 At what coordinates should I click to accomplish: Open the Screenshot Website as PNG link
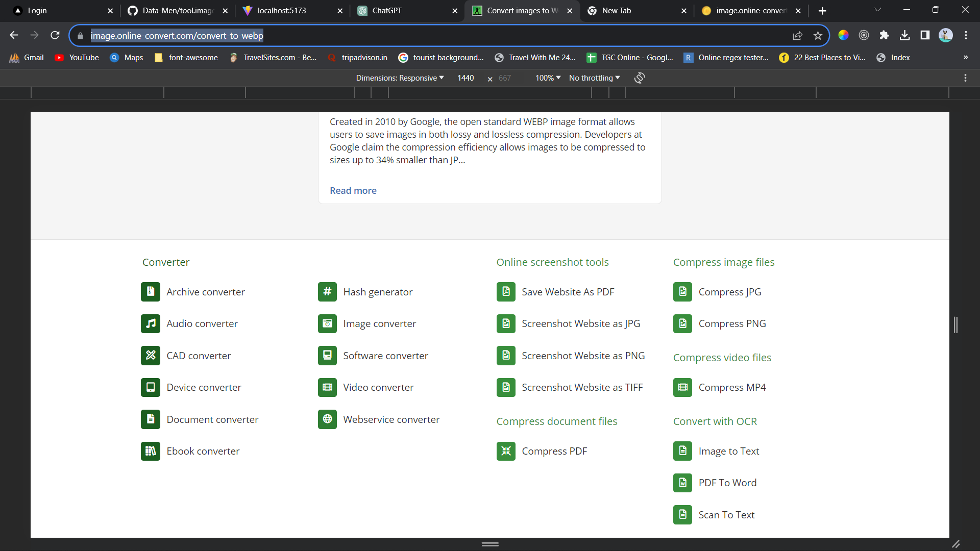tap(583, 356)
